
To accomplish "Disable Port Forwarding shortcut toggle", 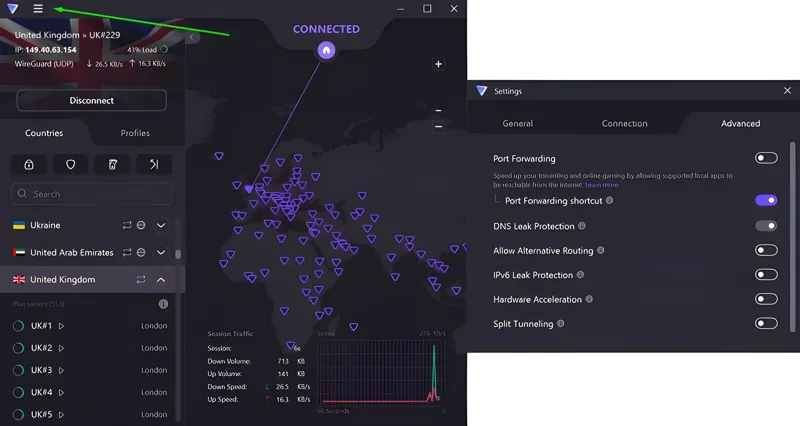I will click(766, 200).
